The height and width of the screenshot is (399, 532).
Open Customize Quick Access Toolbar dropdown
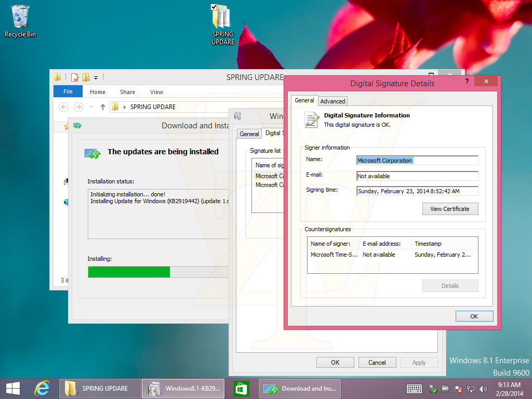(x=96, y=78)
